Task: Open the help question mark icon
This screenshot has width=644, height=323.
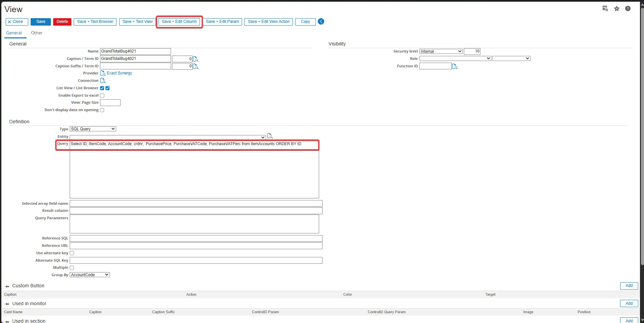Action: point(628,9)
